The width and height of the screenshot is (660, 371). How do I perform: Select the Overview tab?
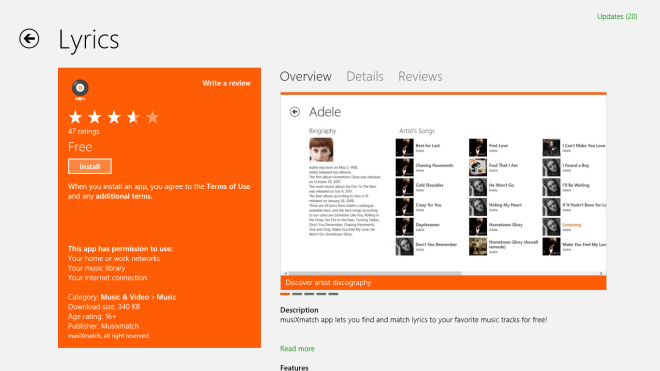click(306, 77)
